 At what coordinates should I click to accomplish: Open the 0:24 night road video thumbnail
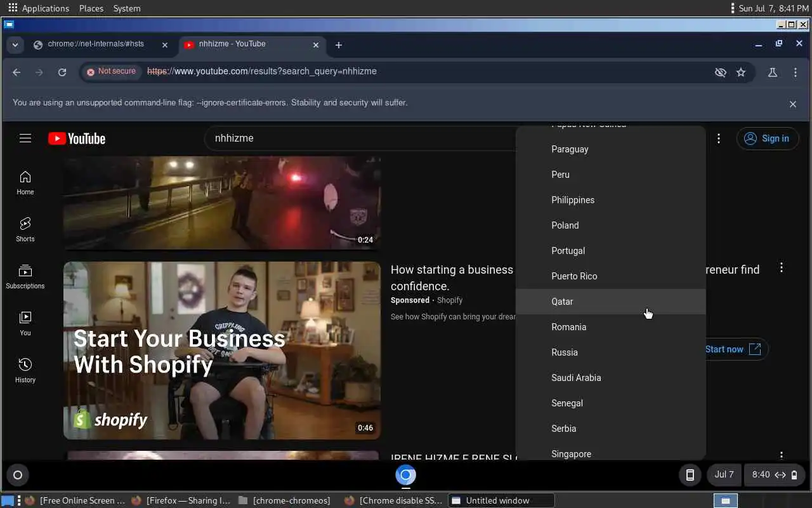click(222, 203)
